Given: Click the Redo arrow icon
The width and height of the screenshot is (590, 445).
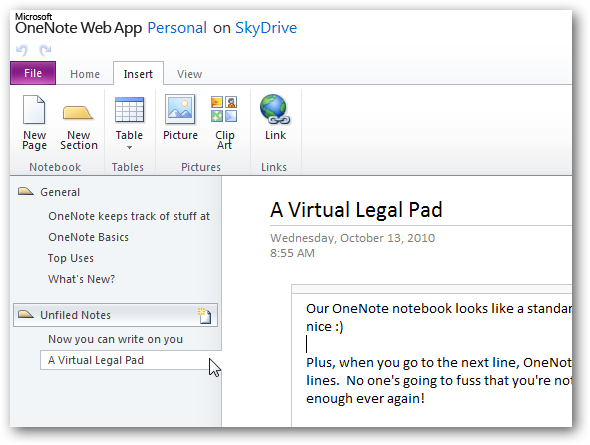Looking at the screenshot, I should click(x=45, y=50).
